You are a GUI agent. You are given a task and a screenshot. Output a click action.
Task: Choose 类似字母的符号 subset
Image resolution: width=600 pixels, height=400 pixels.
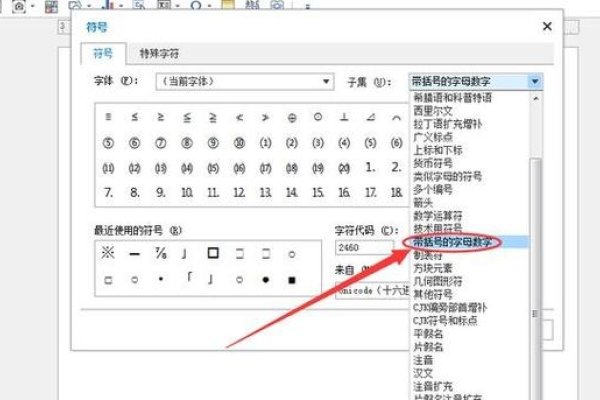tap(447, 176)
